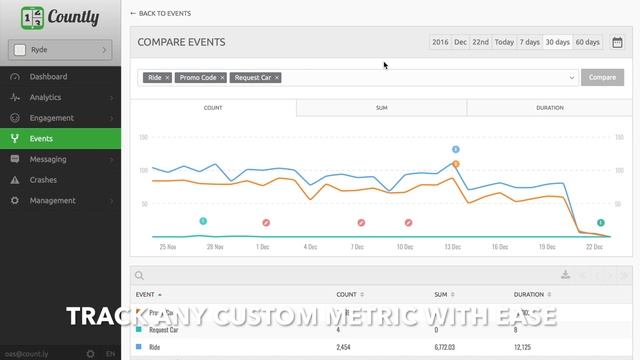Select the 30 days range

click(x=558, y=42)
